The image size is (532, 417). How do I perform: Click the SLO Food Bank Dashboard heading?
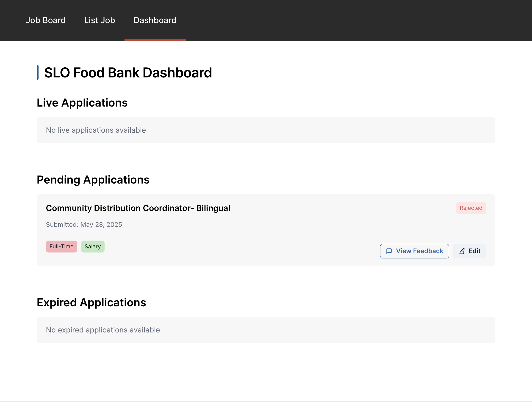coord(128,72)
